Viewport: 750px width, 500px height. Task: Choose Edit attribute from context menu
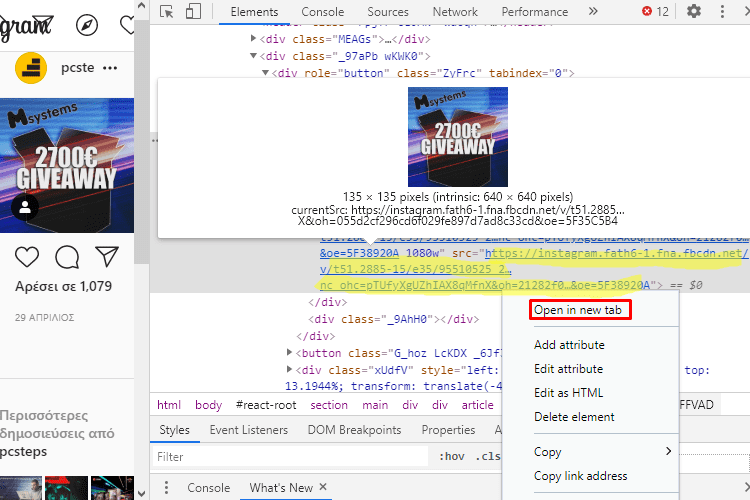pyautogui.click(x=568, y=369)
